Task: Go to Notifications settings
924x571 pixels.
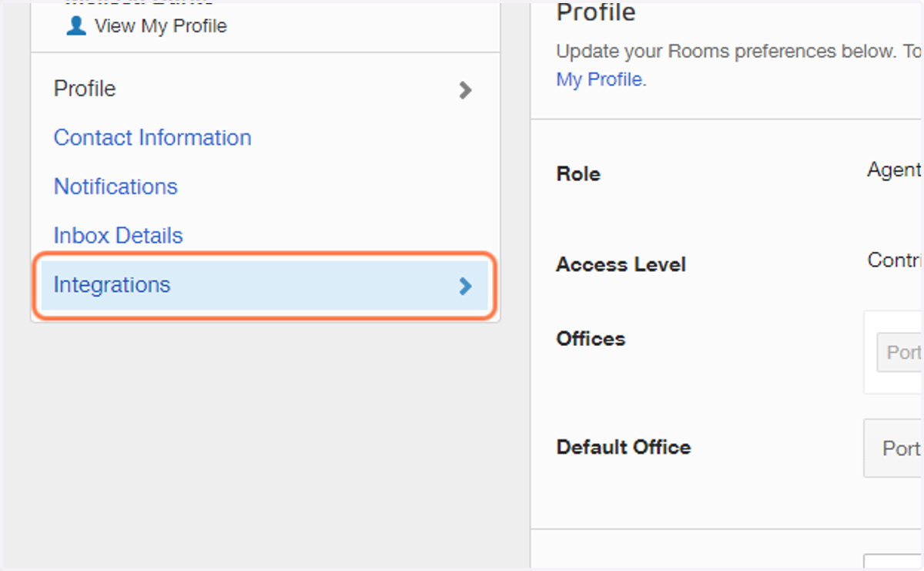Action: click(x=115, y=187)
